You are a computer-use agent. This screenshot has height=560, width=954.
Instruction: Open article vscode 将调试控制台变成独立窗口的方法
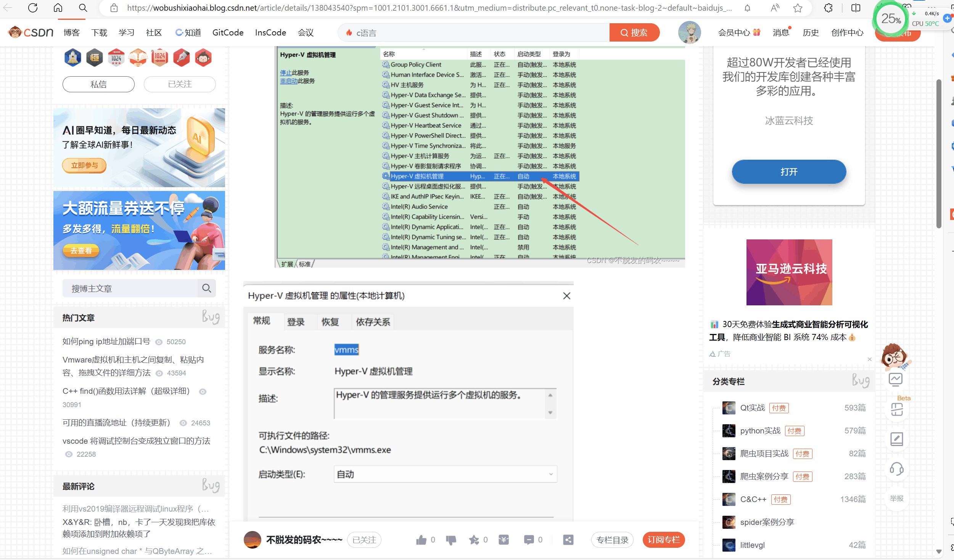coord(136,441)
